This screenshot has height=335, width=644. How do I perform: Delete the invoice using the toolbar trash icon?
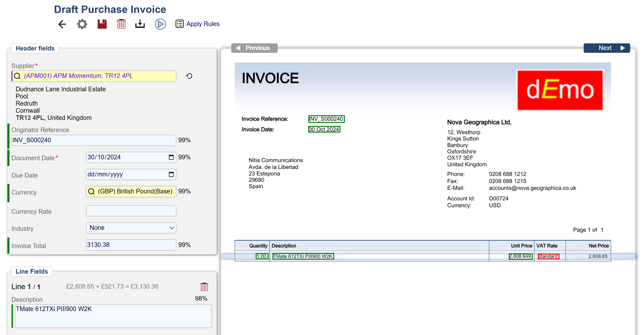pos(121,24)
